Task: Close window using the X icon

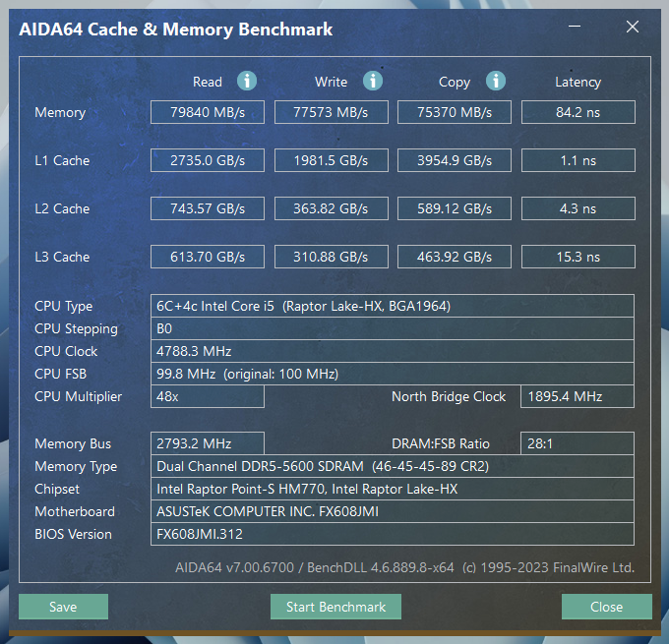Action: click(633, 27)
